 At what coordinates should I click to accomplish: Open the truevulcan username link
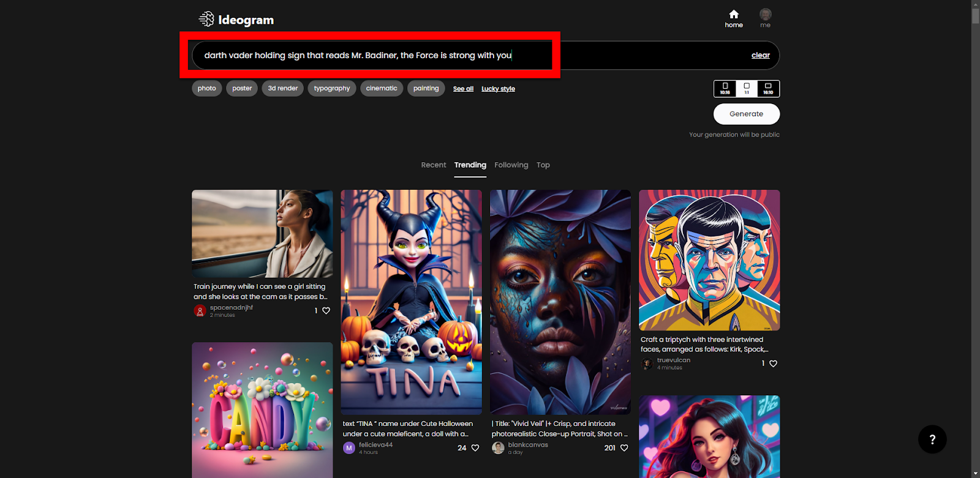[674, 360]
